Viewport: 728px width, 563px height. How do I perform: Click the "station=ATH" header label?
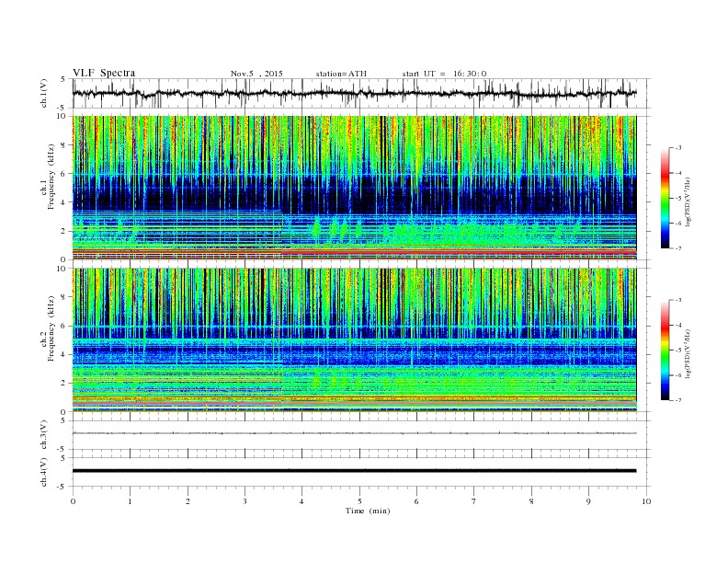pos(341,74)
